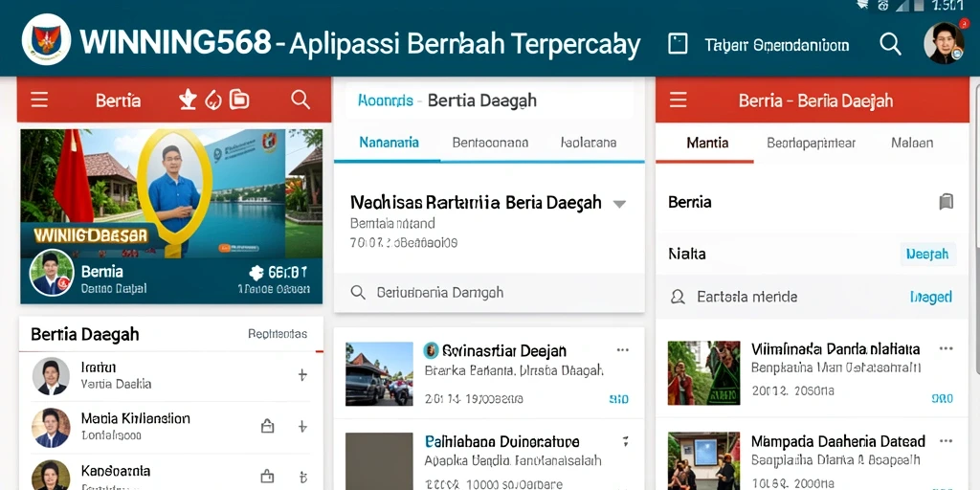The image size is (980, 490).
Task: Click the Tabar link in top header
Action: point(777,45)
